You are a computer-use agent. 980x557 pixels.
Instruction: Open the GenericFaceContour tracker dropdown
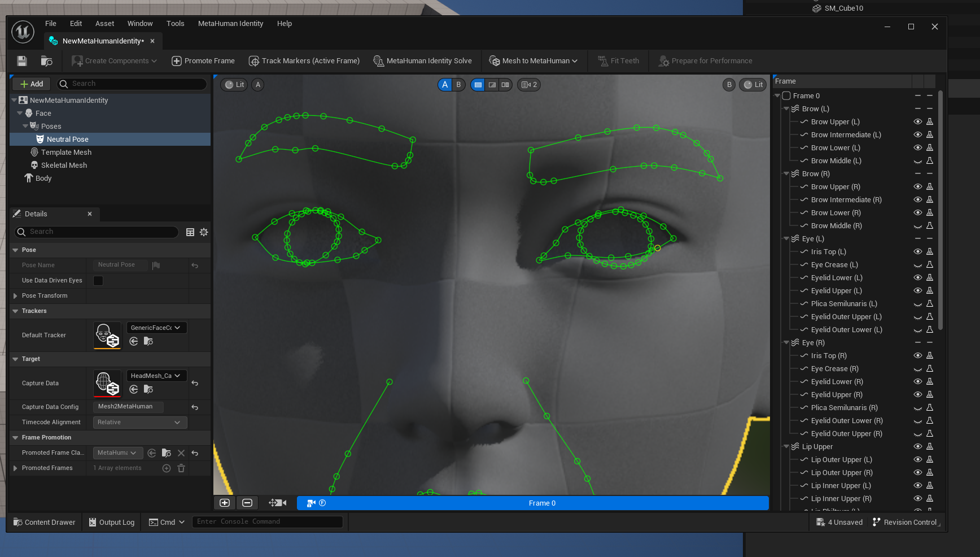tap(156, 328)
